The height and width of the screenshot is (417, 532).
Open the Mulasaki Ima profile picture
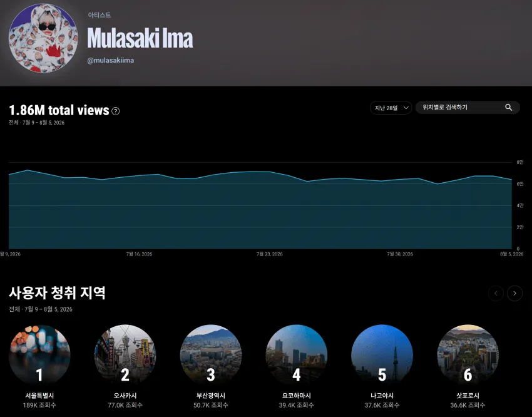click(x=43, y=38)
